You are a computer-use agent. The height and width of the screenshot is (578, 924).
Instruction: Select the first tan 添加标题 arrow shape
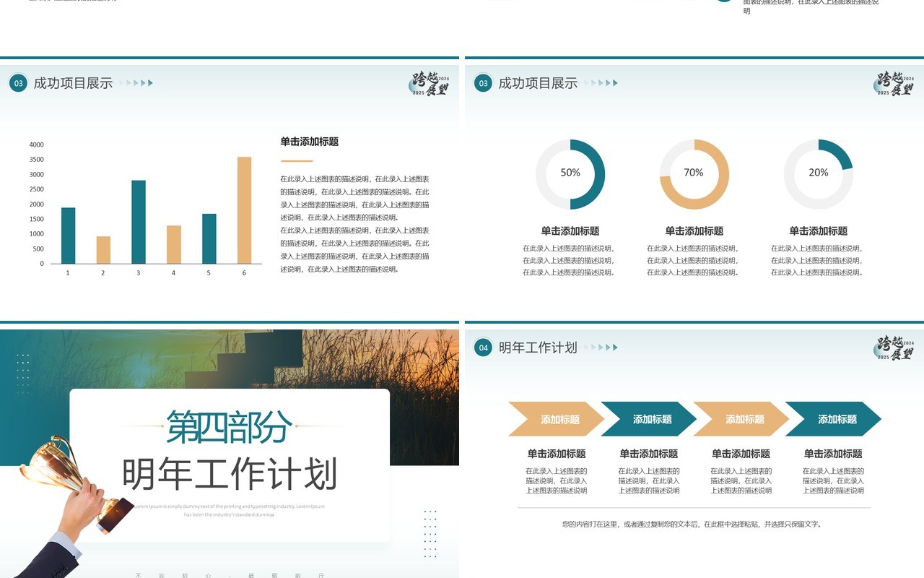point(557,419)
